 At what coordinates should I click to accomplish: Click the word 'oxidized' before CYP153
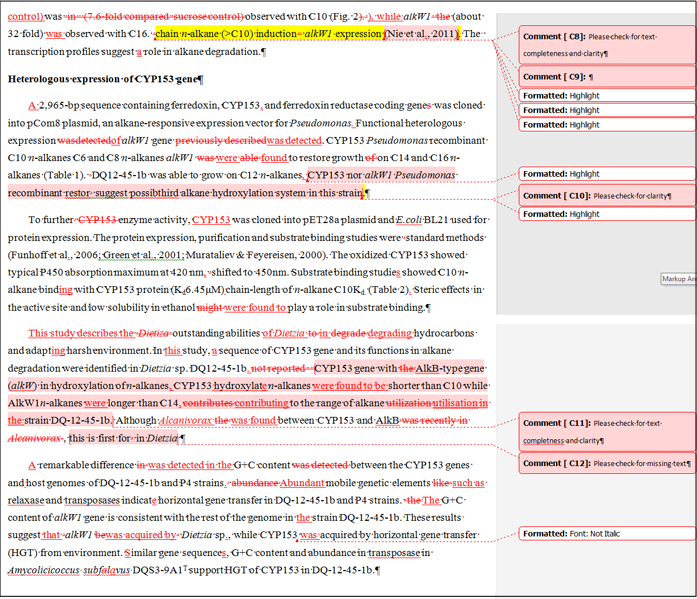click(x=369, y=255)
